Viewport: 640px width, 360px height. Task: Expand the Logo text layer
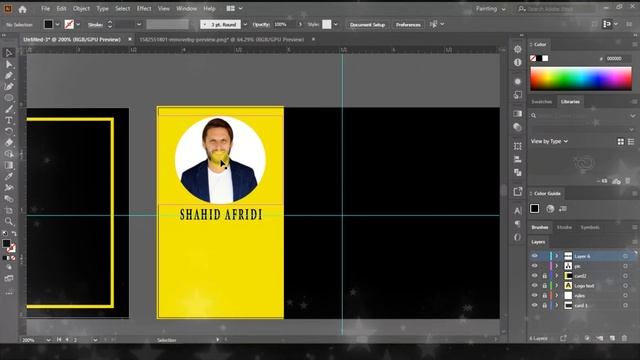click(x=556, y=285)
